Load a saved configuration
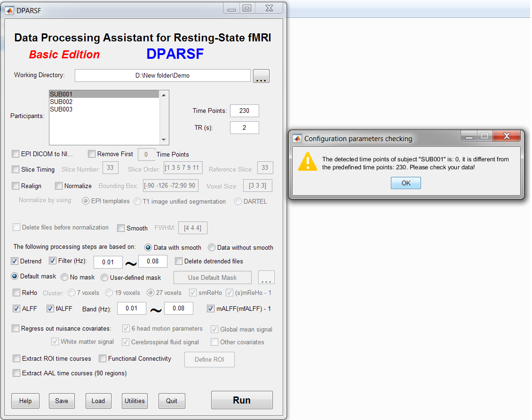Viewport: 532px width, 420px height. 98,401
